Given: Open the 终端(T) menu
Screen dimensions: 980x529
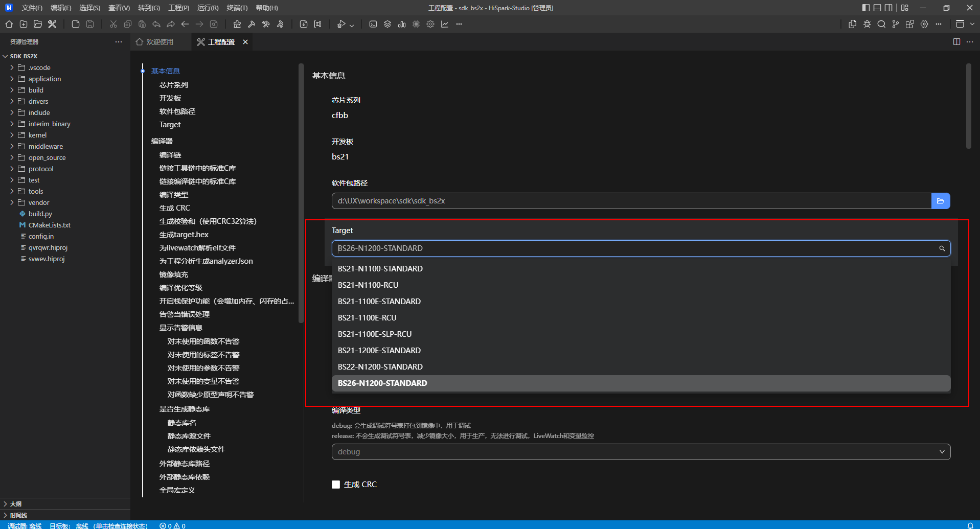Looking at the screenshot, I should tap(237, 8).
